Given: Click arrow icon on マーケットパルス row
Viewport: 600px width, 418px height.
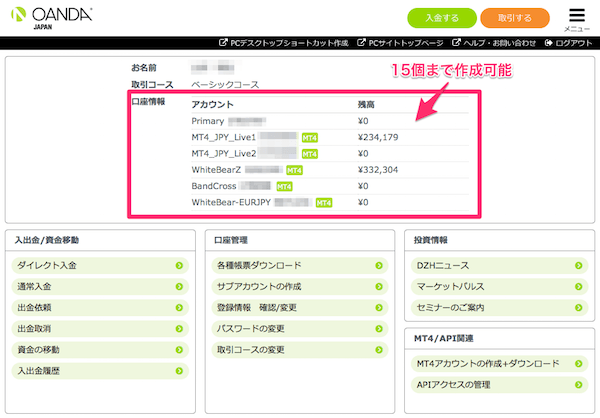Looking at the screenshot, I should pyautogui.click(x=579, y=287).
